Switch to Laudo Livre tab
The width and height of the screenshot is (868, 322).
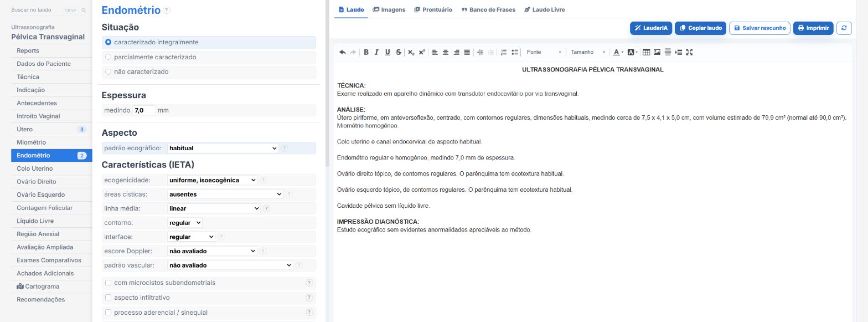(x=545, y=9)
